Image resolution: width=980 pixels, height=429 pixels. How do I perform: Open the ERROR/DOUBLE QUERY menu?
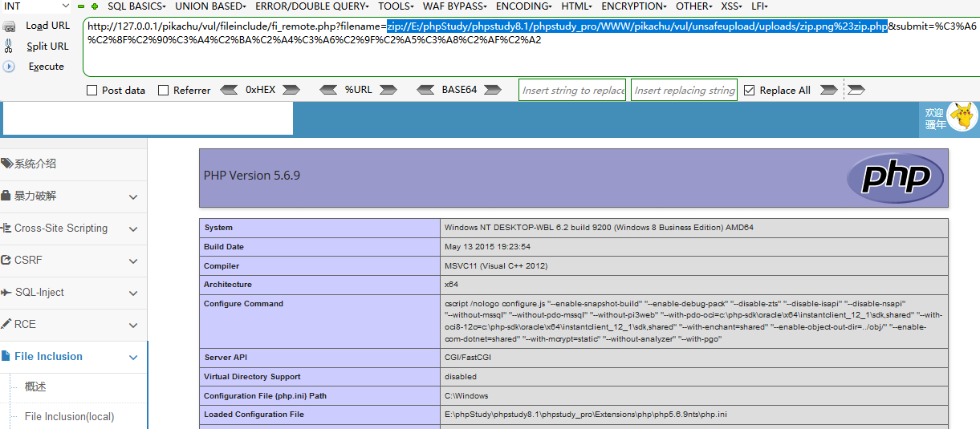(x=312, y=6)
